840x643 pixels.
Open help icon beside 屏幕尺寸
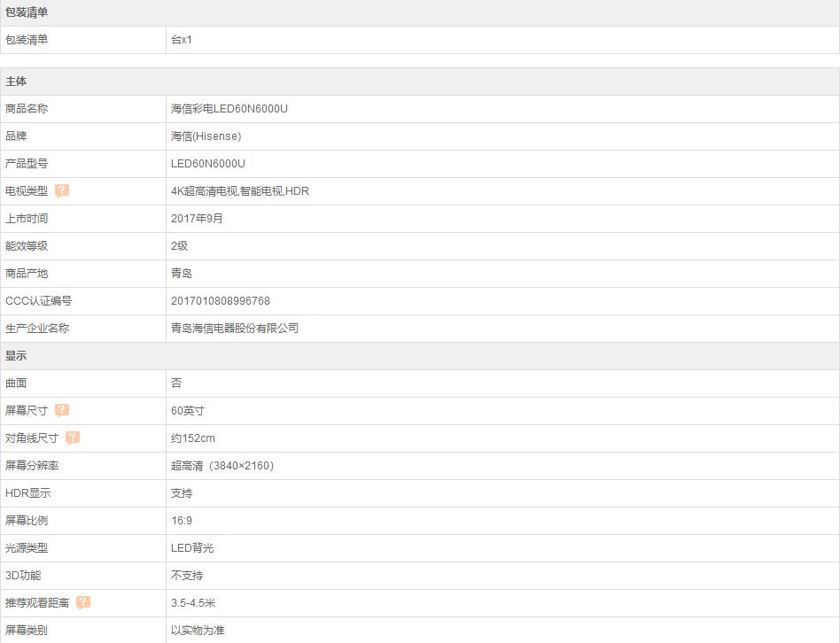pos(62,410)
